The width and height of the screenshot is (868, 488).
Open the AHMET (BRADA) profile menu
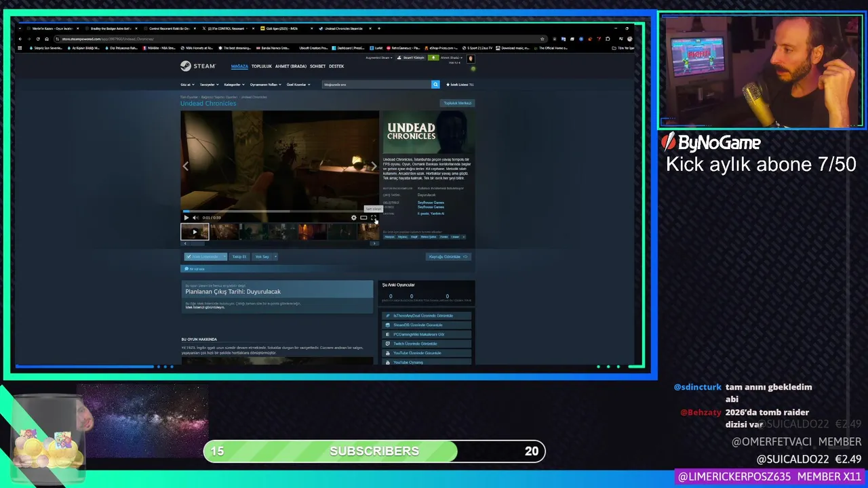click(290, 66)
